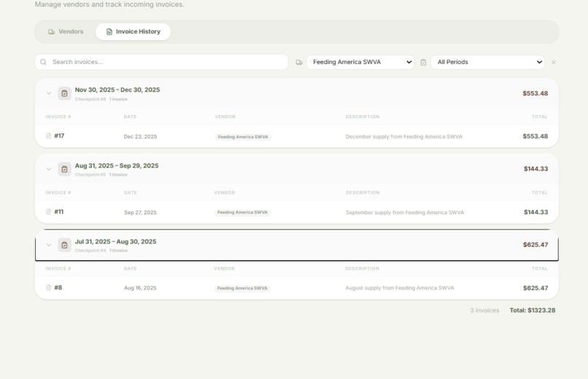This screenshot has height=379, width=588.
Task: Click the vendor tag on invoice #17 row
Action: (x=243, y=137)
